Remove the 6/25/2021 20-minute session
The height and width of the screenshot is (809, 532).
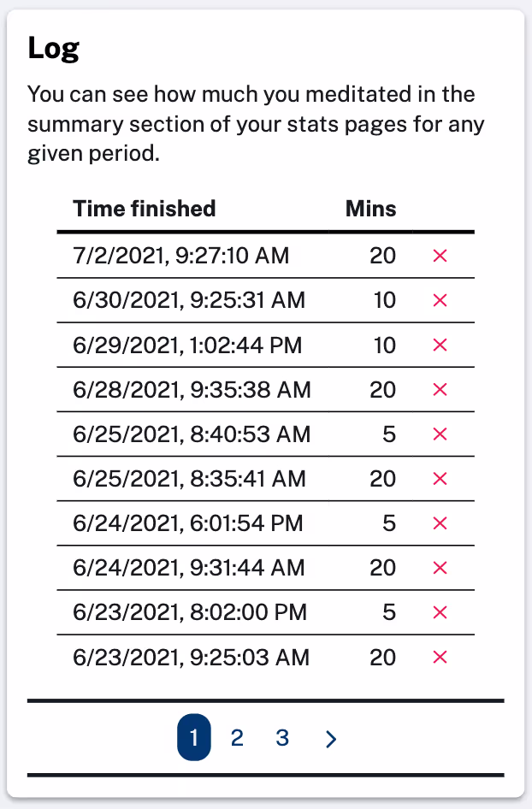coord(440,479)
